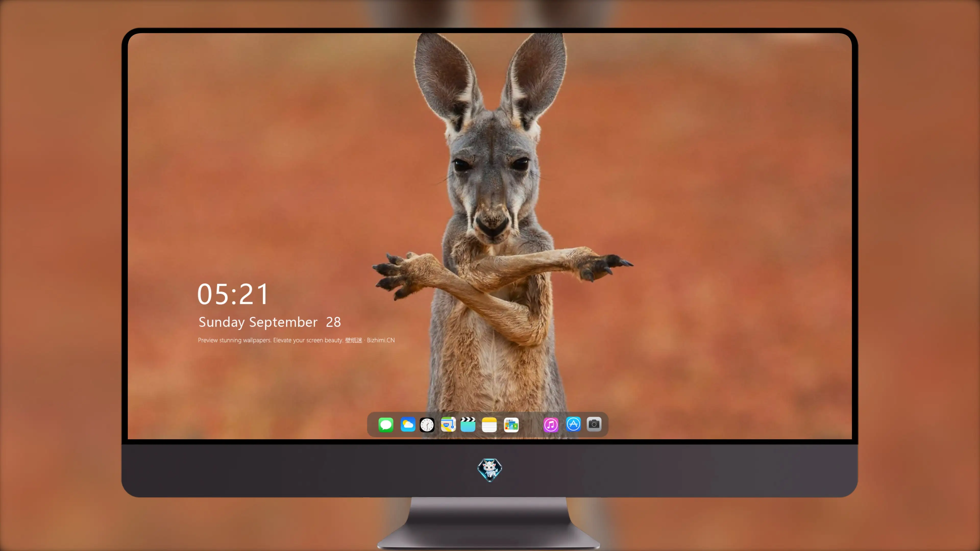Click the 05:21 clock display
The height and width of the screenshot is (551, 980).
point(233,294)
